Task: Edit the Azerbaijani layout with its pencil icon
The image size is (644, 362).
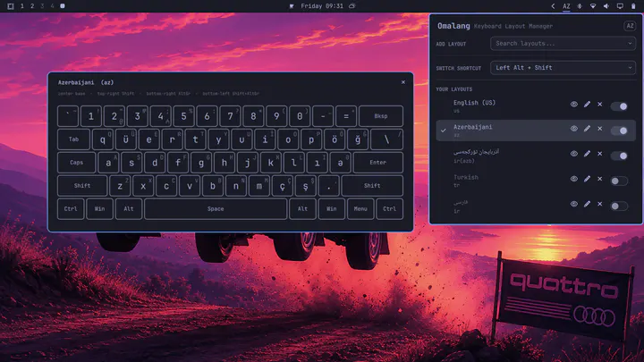Action: (587, 129)
